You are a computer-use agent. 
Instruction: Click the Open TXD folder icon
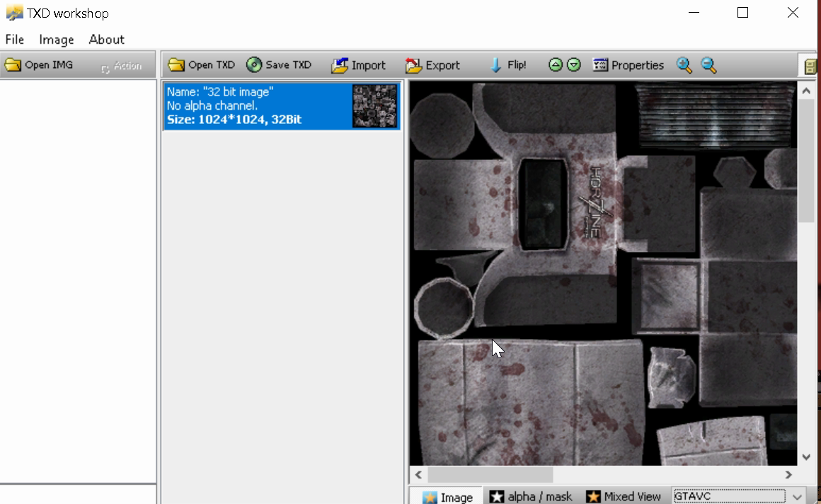coord(176,65)
